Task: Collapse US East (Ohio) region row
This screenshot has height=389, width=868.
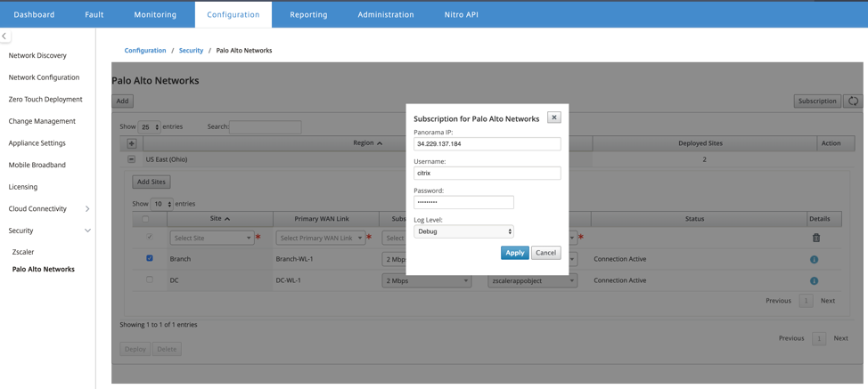Action: [x=132, y=159]
